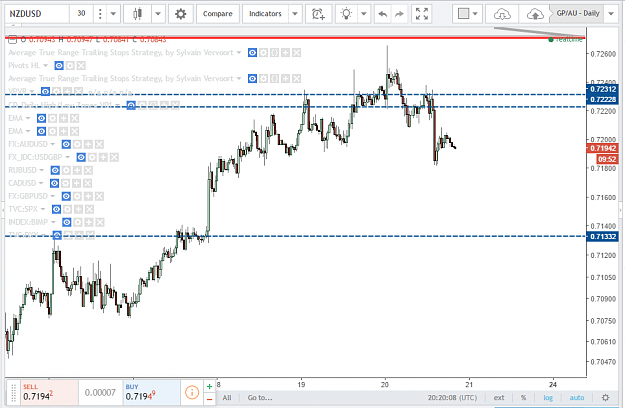Open settings for first EMA indicator
Image resolution: width=625 pixels, height=408 pixels.
[x=52, y=118]
